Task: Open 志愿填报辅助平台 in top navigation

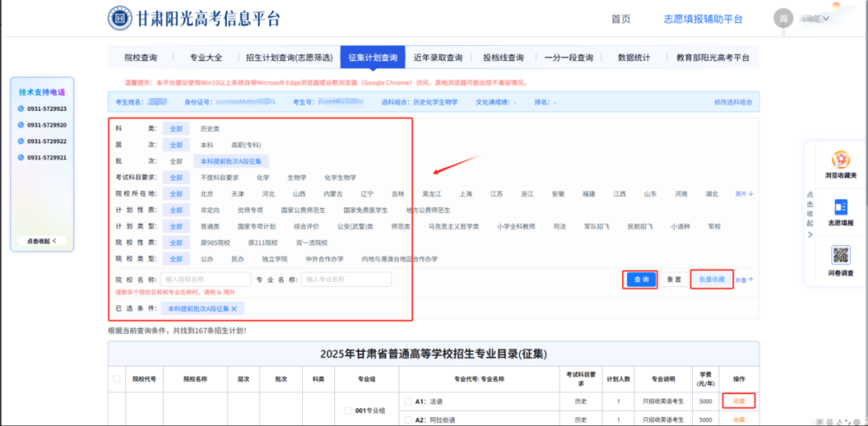Action: [703, 18]
